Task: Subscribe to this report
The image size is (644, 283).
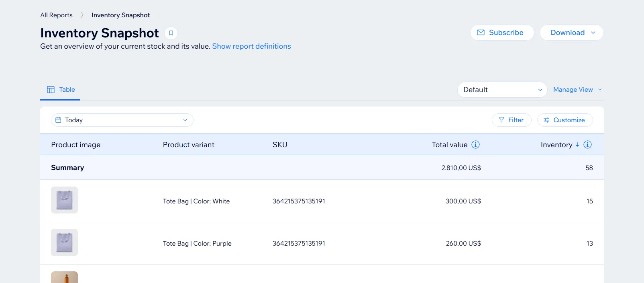Action: pyautogui.click(x=502, y=33)
